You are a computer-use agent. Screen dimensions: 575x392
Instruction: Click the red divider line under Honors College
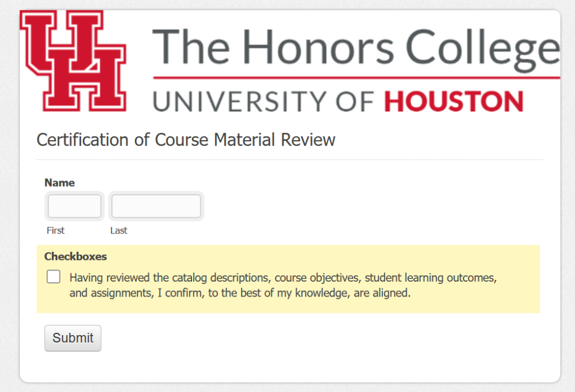coord(356,75)
